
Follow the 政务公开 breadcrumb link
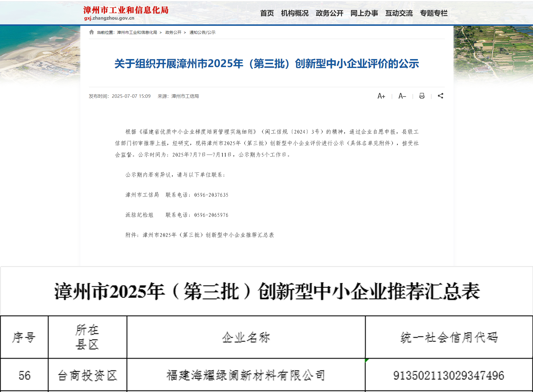[173, 32]
